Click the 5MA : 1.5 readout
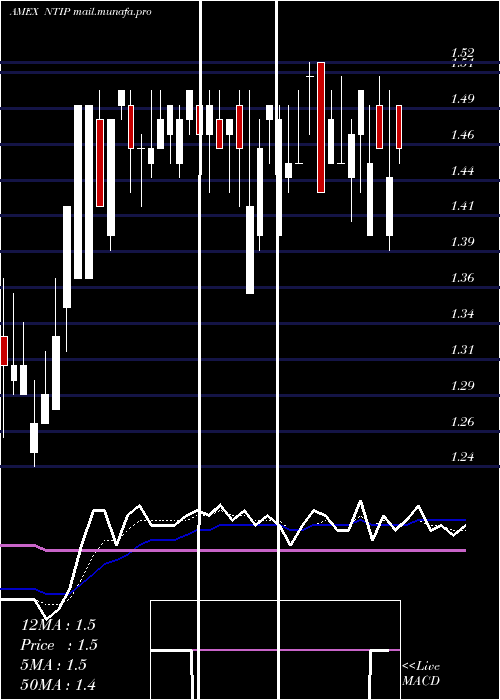 (x=54, y=665)
